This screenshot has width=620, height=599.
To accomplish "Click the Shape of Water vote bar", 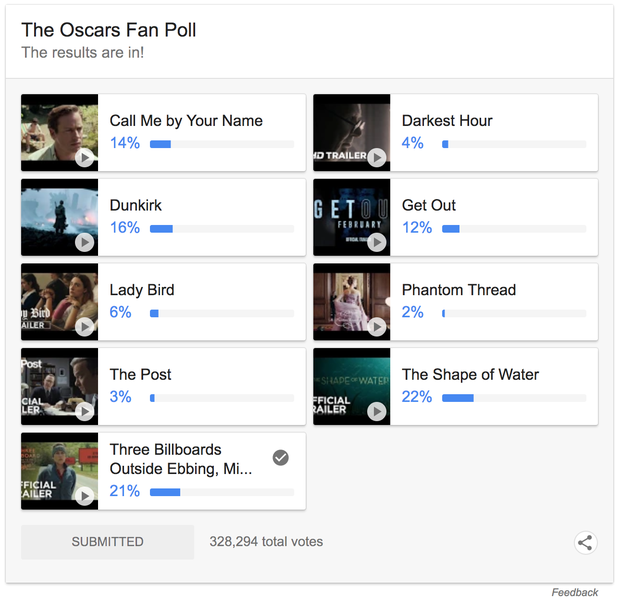I will (x=514, y=398).
